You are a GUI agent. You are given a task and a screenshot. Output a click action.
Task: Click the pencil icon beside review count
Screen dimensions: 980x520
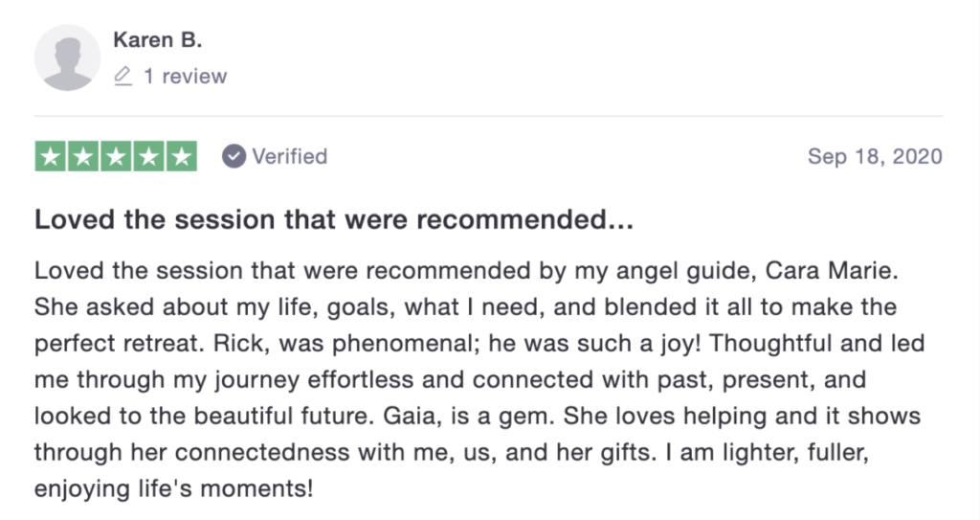pyautogui.click(x=122, y=76)
